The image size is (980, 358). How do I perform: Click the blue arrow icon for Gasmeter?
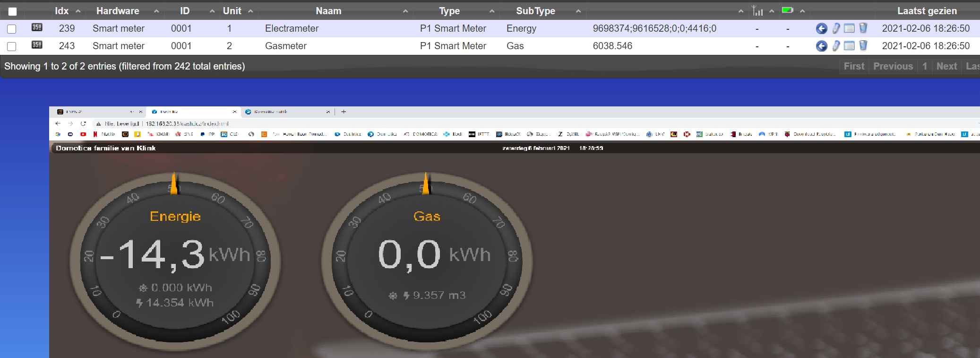(822, 46)
